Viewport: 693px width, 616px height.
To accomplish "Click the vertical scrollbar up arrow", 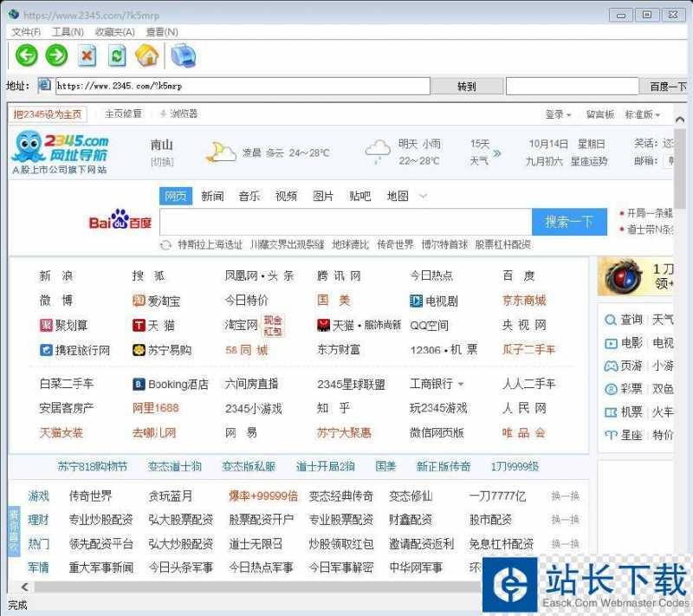I will point(680,120).
